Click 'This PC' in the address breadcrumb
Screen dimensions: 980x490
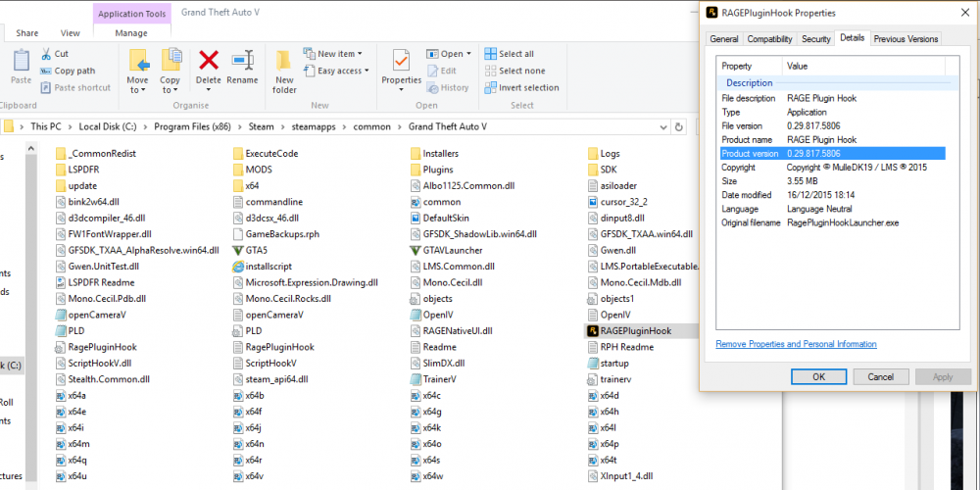pos(46,126)
